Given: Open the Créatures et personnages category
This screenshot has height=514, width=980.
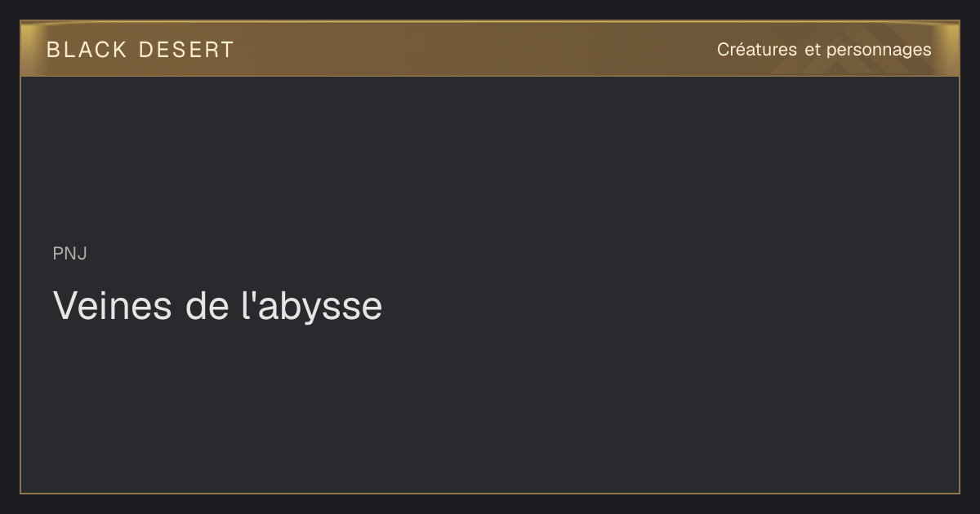Looking at the screenshot, I should point(824,50).
